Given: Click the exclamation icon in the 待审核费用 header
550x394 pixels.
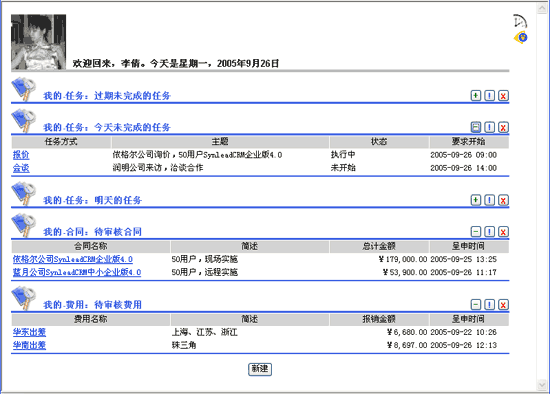Looking at the screenshot, I should [489, 305].
